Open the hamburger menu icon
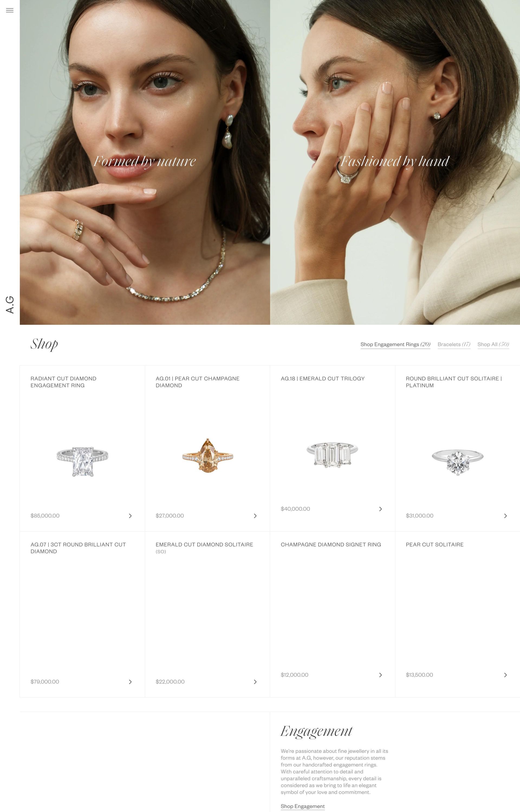Viewport: 520px width, 812px height. click(10, 10)
